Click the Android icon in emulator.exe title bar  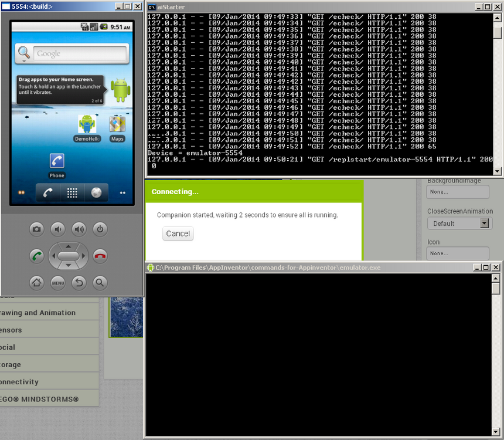(x=151, y=268)
